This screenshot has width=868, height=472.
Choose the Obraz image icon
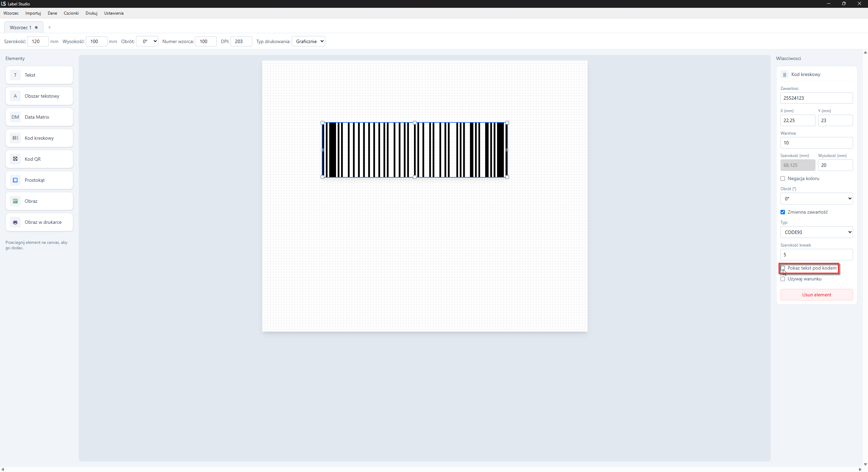click(x=15, y=201)
